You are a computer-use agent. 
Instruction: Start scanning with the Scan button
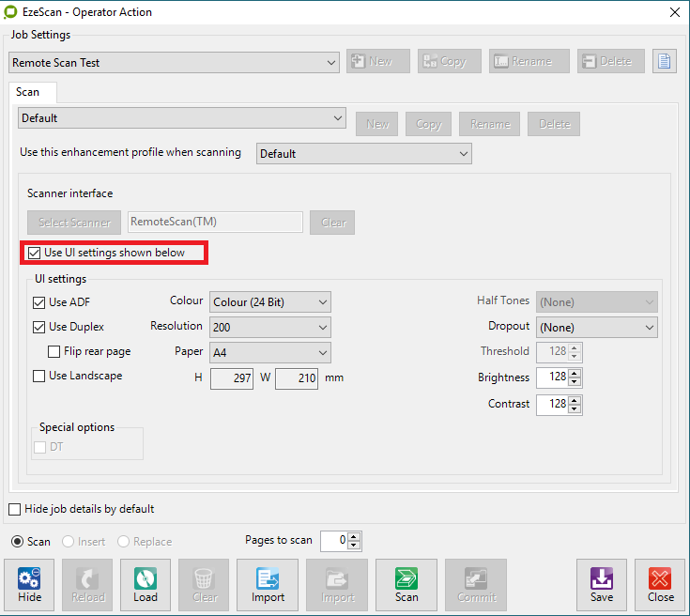pyautogui.click(x=406, y=585)
